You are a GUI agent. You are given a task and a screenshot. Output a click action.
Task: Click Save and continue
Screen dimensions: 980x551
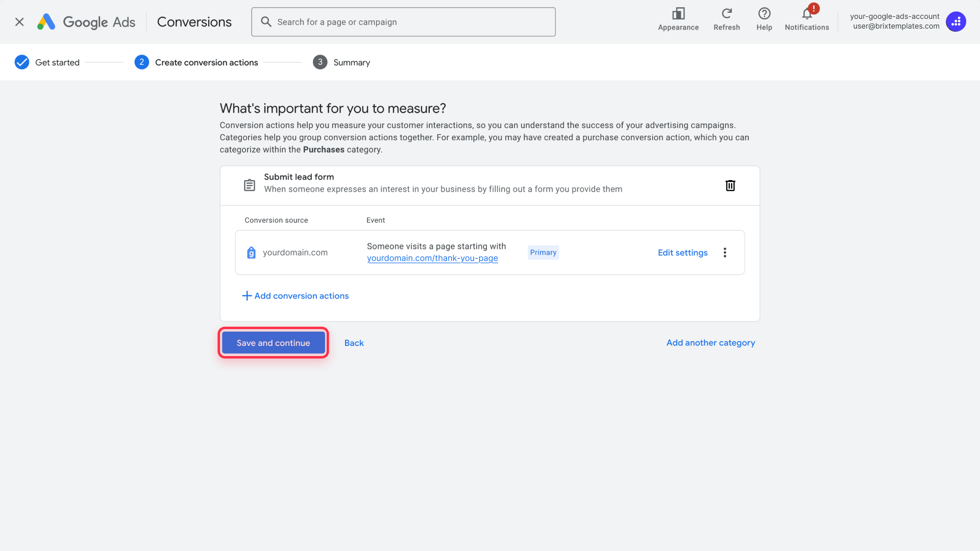click(x=273, y=342)
